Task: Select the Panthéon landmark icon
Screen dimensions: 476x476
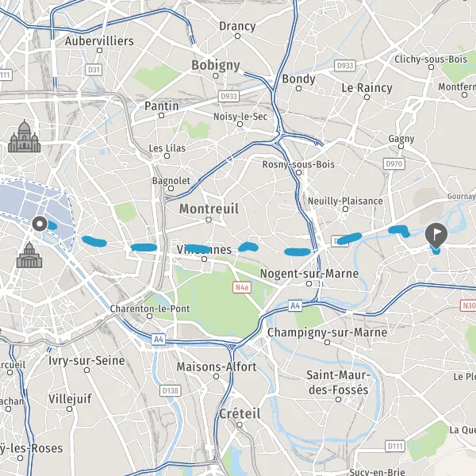Action: [29, 255]
